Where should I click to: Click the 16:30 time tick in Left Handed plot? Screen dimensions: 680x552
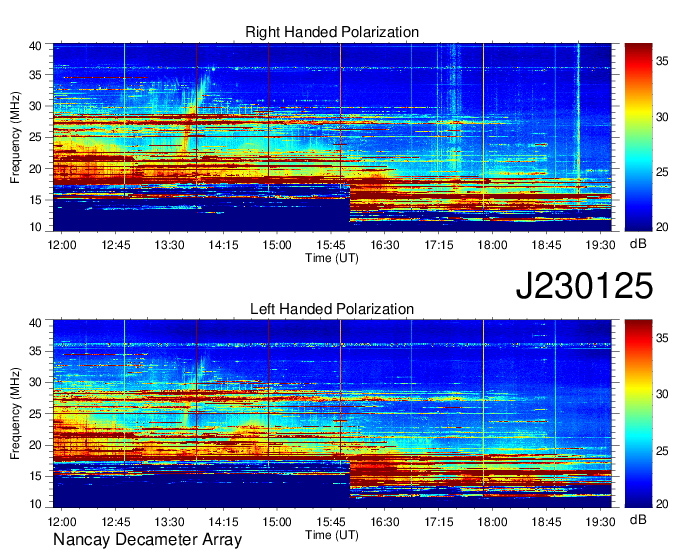coord(385,522)
